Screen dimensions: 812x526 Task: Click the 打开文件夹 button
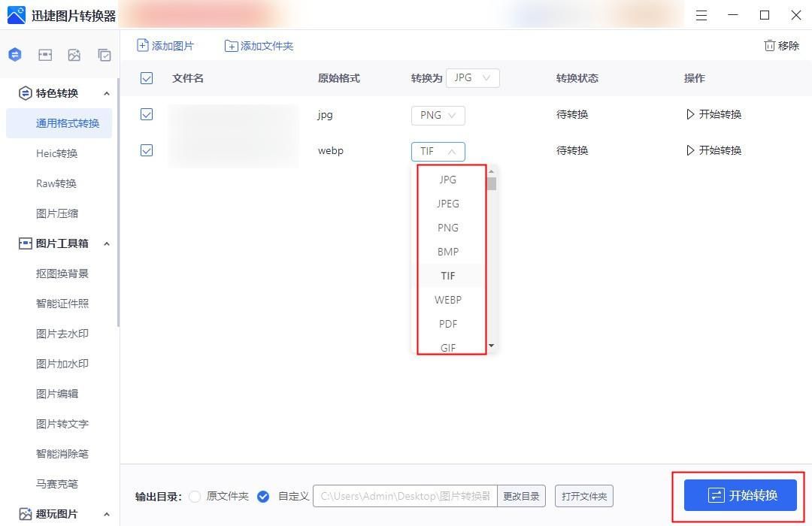click(584, 496)
